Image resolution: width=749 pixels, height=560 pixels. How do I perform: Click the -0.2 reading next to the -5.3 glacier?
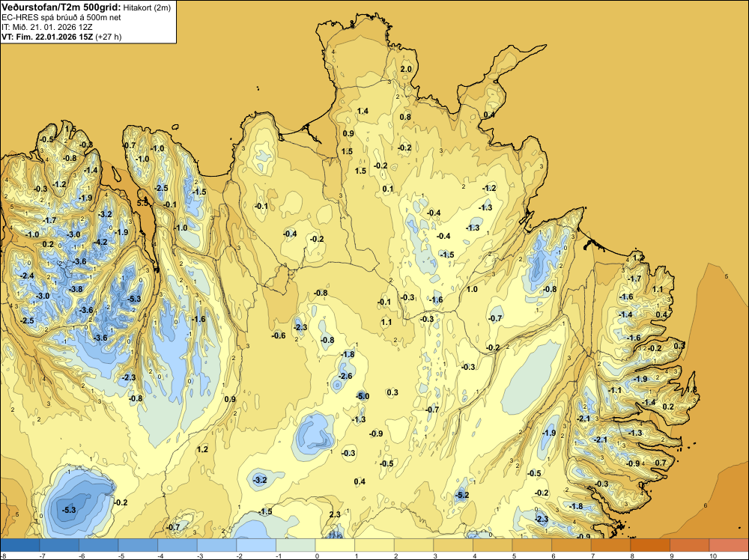coord(121,502)
